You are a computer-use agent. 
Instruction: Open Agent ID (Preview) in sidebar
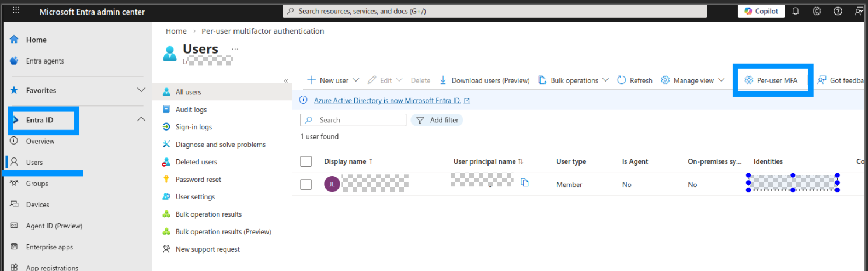pos(54,226)
